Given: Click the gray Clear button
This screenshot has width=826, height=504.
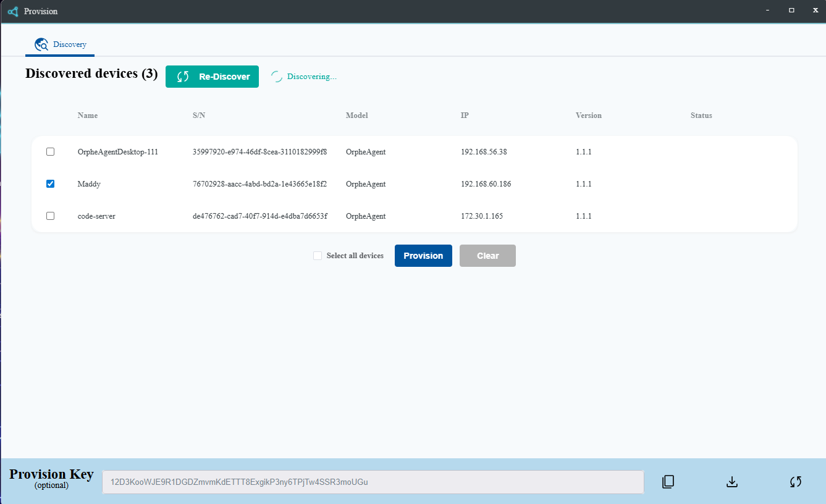Looking at the screenshot, I should point(487,256).
